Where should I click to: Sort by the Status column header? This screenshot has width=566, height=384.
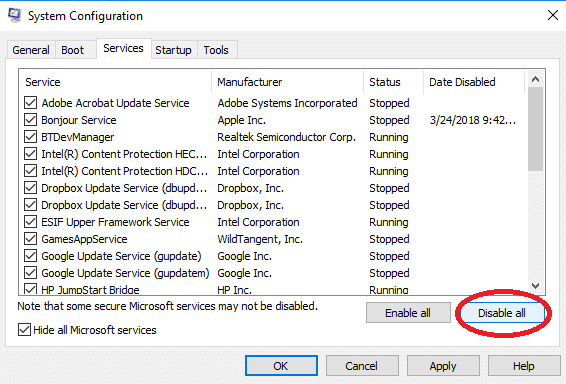click(x=393, y=82)
